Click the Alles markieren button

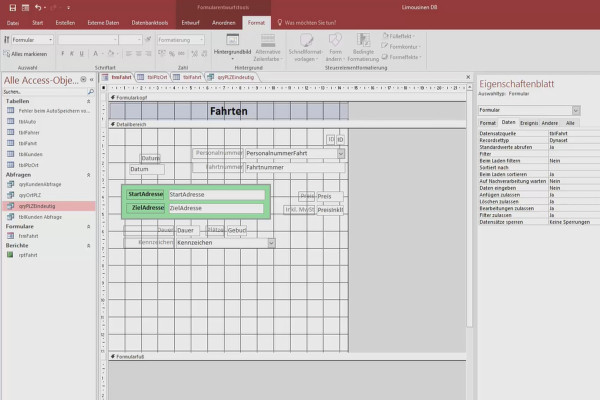pos(26,54)
